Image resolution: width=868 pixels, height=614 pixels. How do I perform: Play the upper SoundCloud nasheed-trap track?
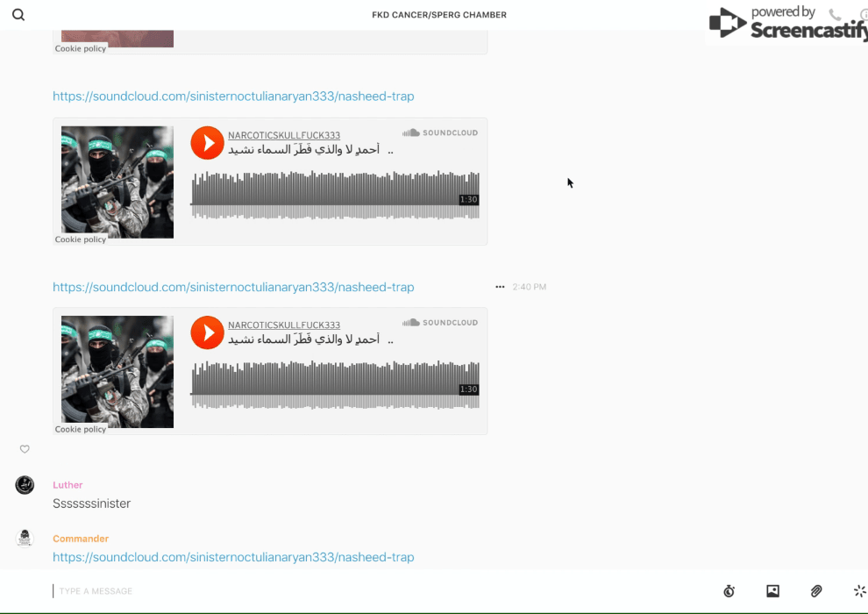208,143
